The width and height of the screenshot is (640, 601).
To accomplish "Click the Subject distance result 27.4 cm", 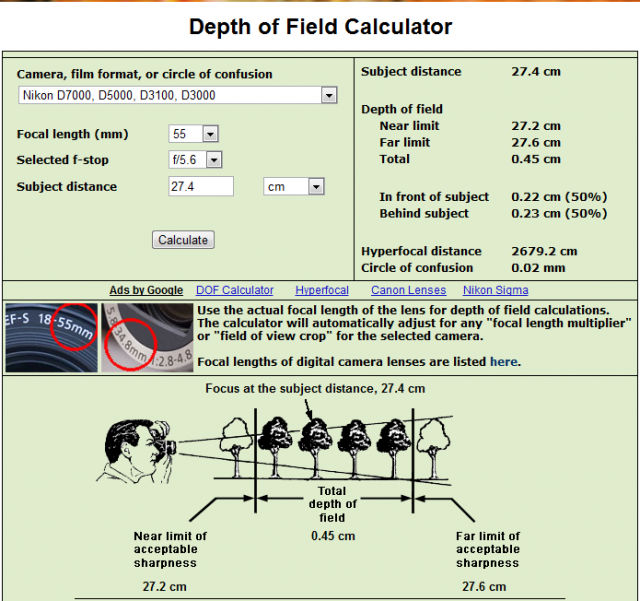I will pos(536,71).
